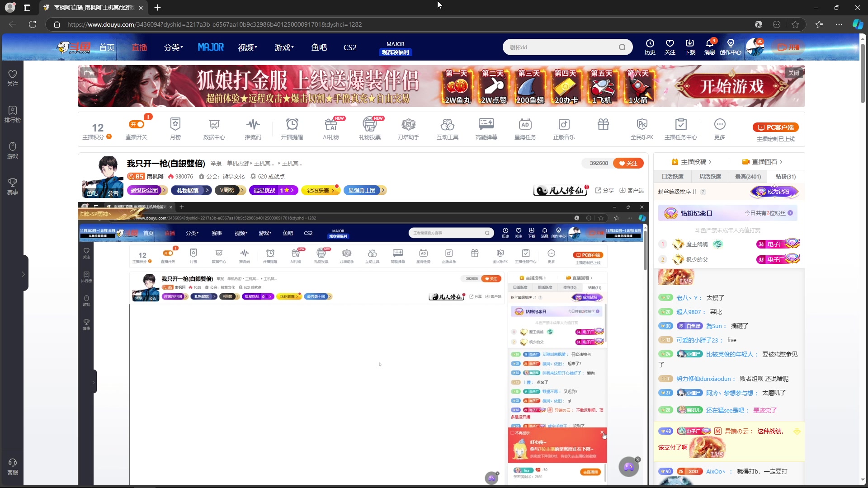This screenshot has width=868, height=488.
Task: Click the orange 关注 follow button
Action: [628, 163]
